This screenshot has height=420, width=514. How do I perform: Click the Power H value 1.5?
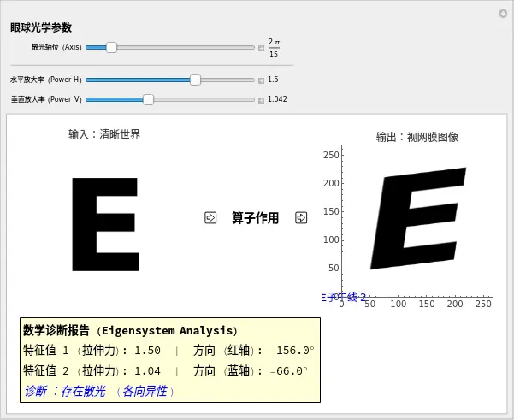tap(273, 80)
